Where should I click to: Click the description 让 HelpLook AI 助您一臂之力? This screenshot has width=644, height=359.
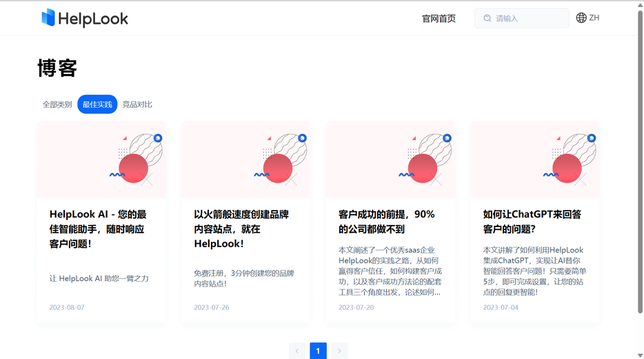point(99,278)
